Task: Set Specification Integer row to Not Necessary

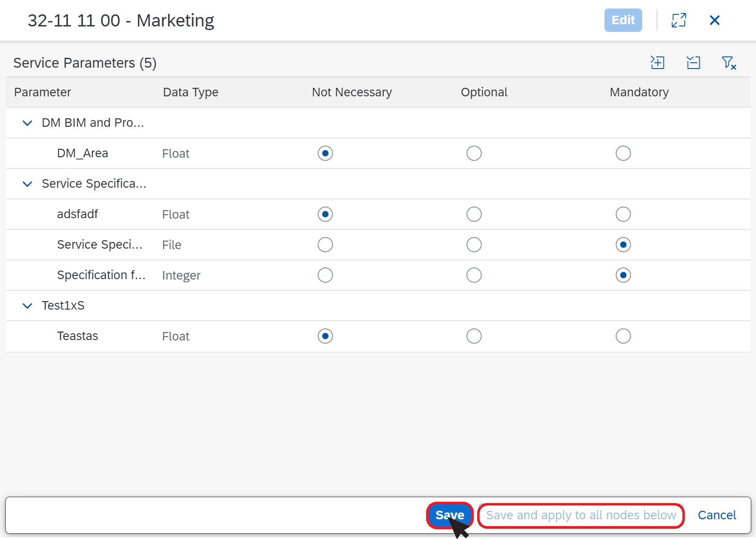Action: pyautogui.click(x=325, y=275)
